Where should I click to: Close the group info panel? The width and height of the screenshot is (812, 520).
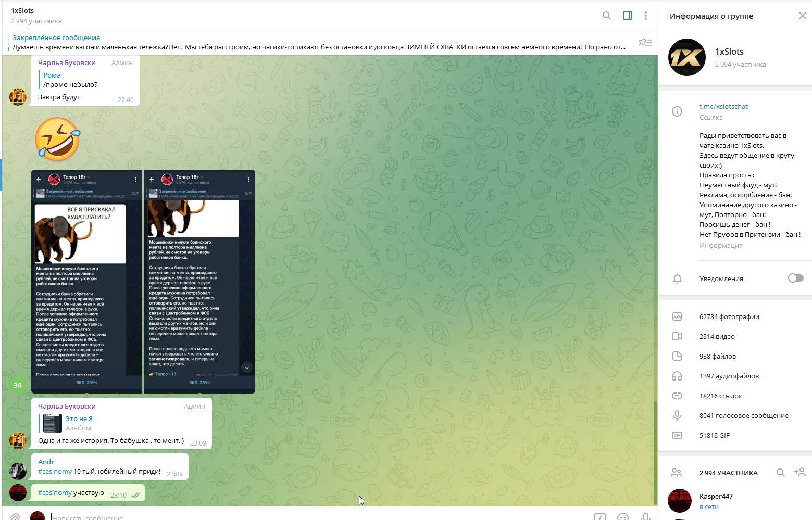(x=802, y=16)
